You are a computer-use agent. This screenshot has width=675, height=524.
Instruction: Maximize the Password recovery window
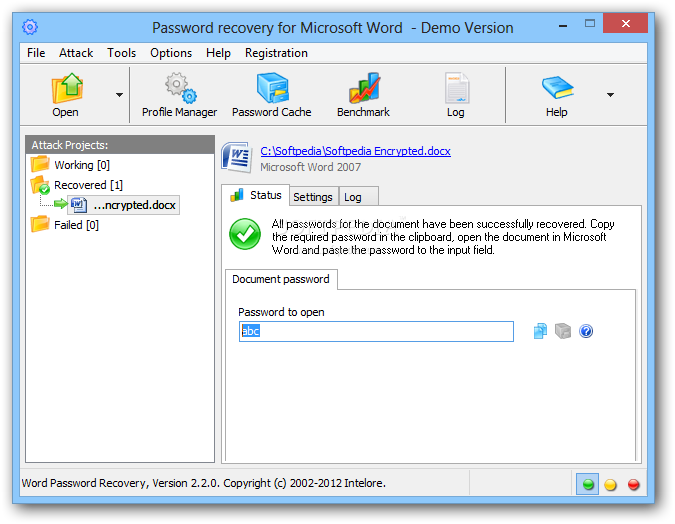590,24
